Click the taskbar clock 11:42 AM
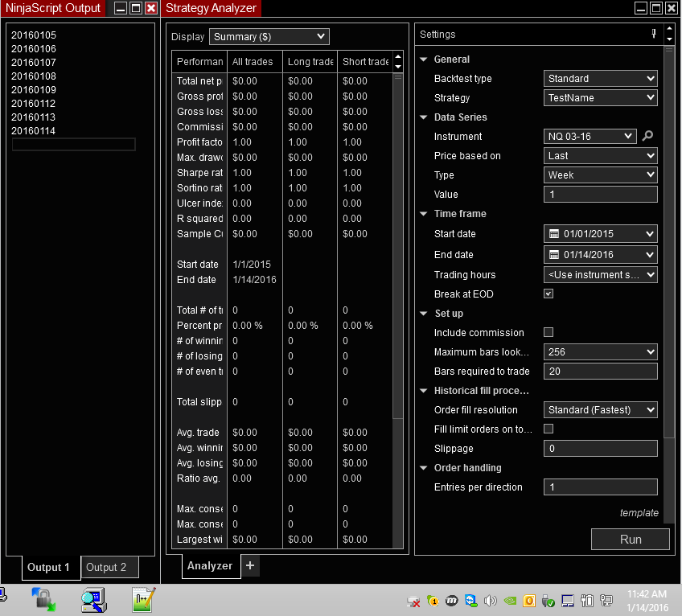Image resolution: width=682 pixels, height=616 pixels. 647,593
